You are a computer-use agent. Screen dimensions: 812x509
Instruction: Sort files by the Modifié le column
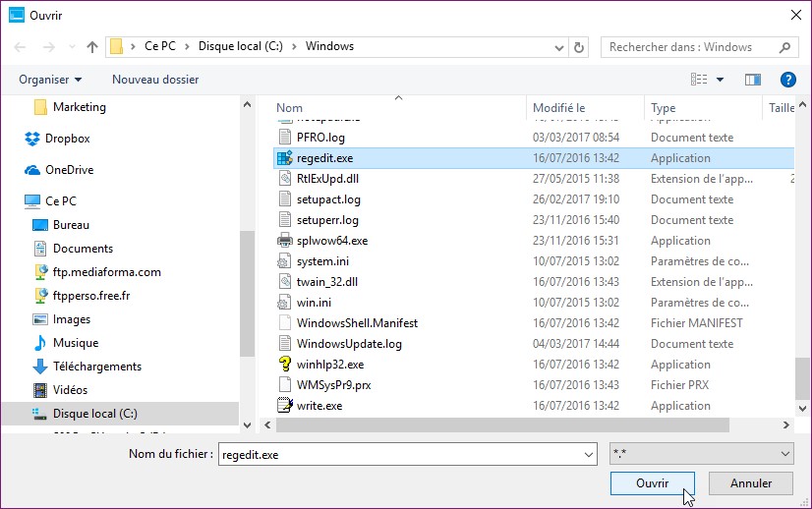tap(559, 108)
